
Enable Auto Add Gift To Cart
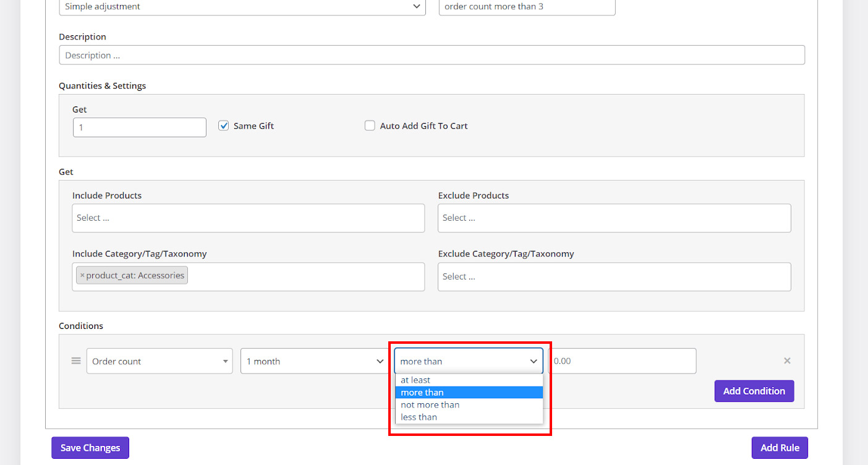pos(370,126)
